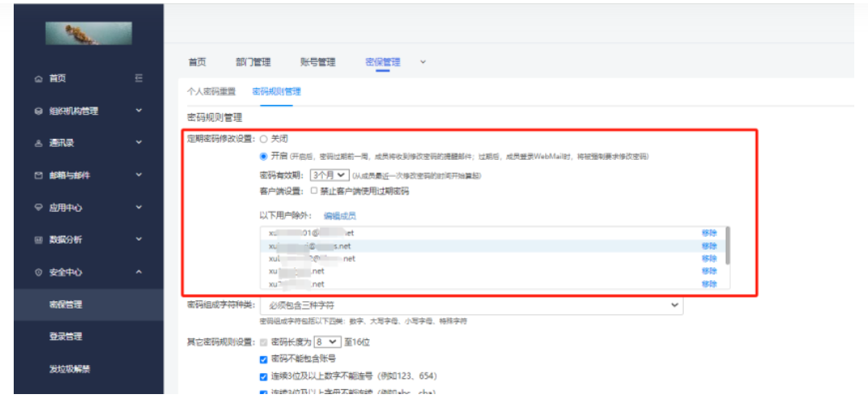Switch to the 部门管理 tab
Viewport: 868px width, 407px height.
tap(253, 62)
